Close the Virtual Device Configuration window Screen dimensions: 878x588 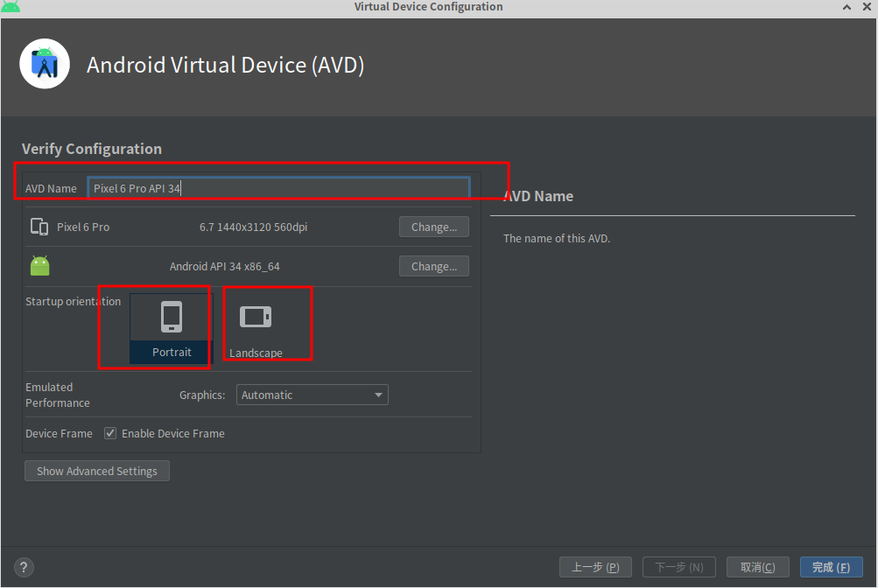867,7
